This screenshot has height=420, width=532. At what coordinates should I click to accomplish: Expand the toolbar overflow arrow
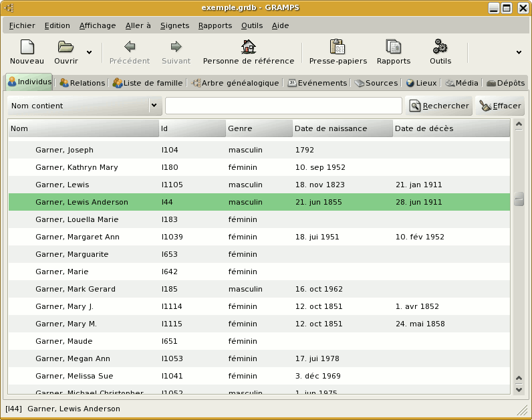coord(519,52)
